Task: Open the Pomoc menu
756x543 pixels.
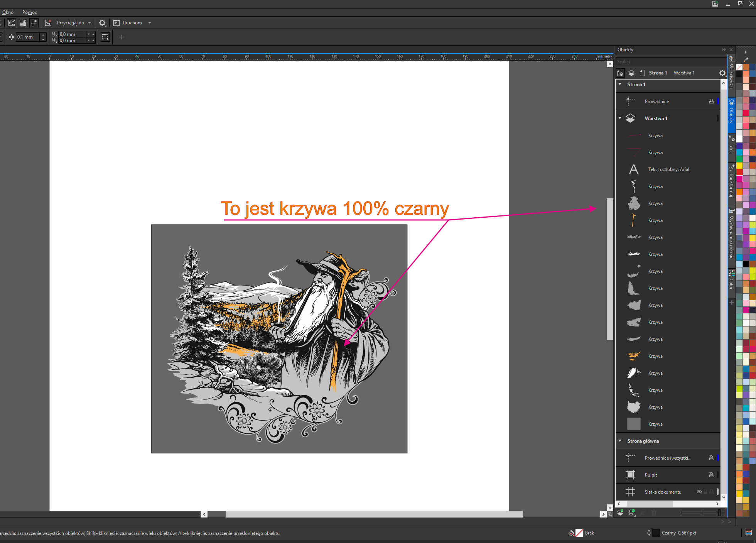Action: click(29, 12)
